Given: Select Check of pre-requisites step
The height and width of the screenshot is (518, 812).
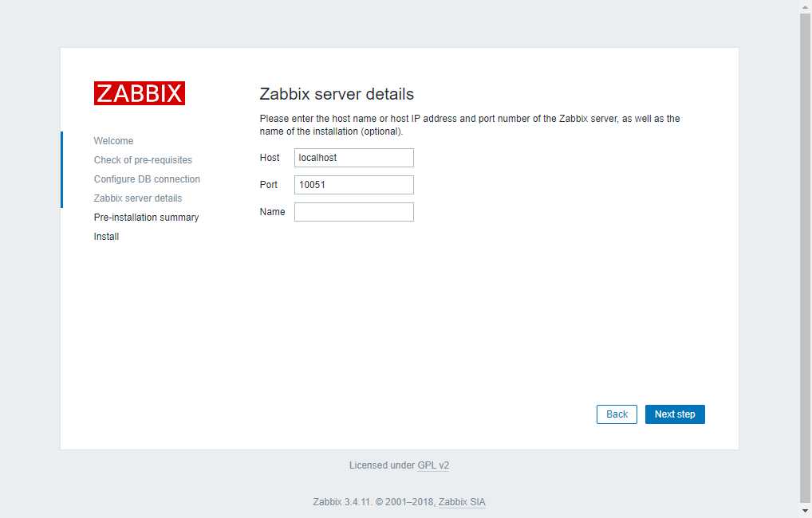Looking at the screenshot, I should tap(143, 160).
